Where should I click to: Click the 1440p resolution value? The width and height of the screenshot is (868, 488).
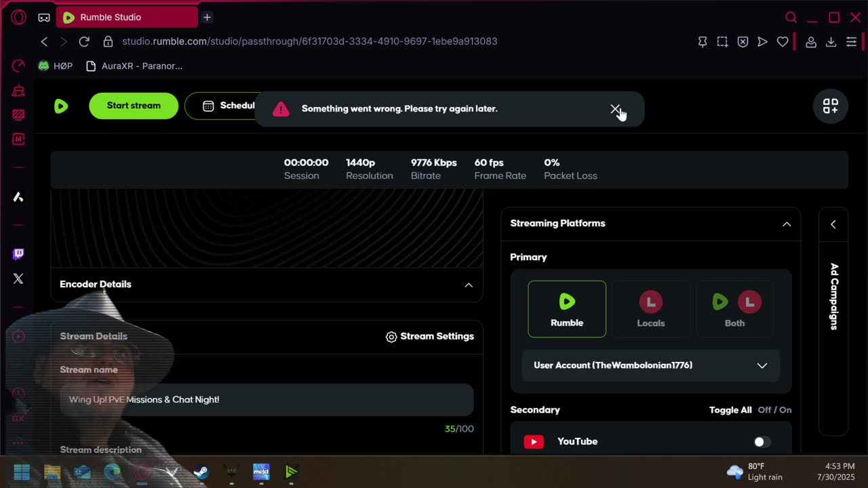click(x=361, y=163)
